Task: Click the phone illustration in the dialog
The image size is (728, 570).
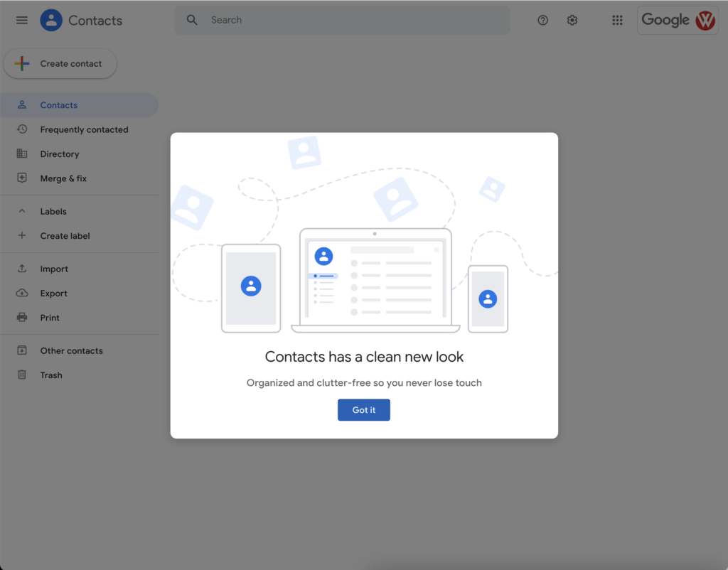Action: [x=488, y=299]
